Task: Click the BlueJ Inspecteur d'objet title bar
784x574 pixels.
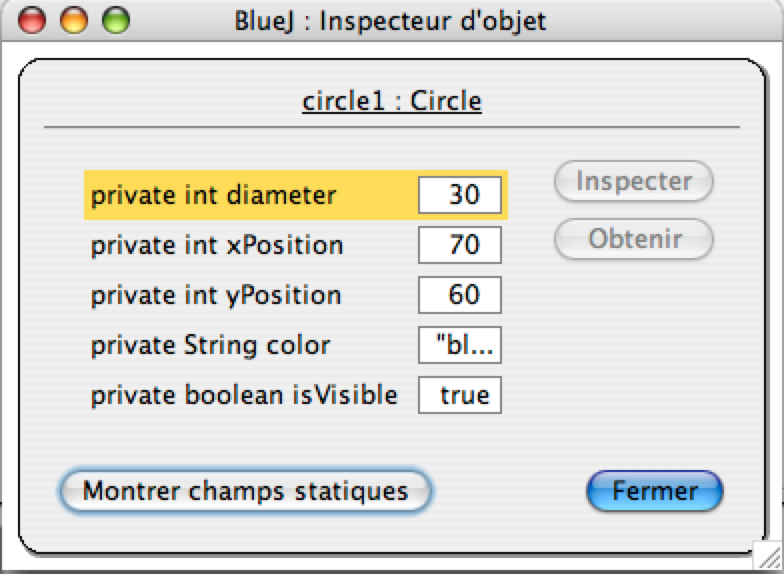Action: [x=392, y=21]
